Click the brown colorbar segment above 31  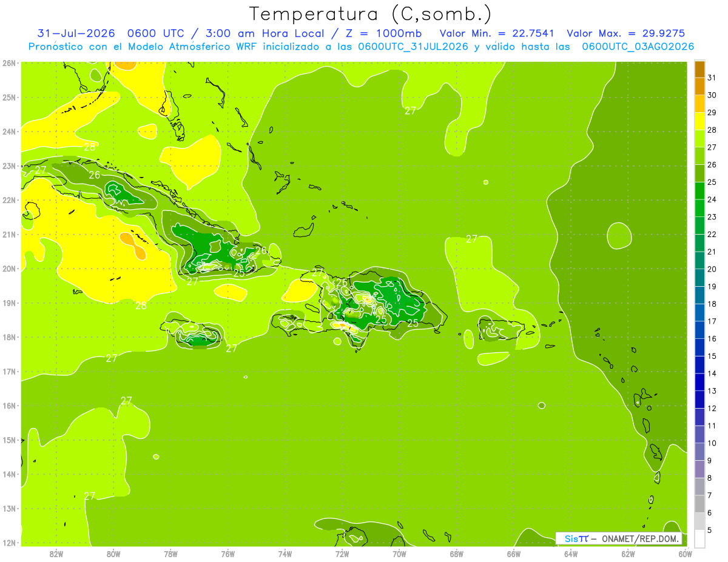point(699,69)
